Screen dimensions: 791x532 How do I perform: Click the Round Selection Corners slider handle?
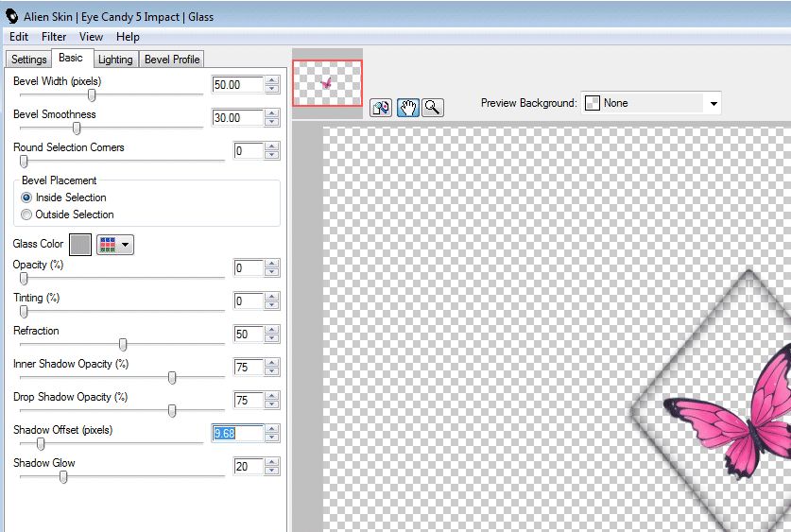(x=24, y=162)
